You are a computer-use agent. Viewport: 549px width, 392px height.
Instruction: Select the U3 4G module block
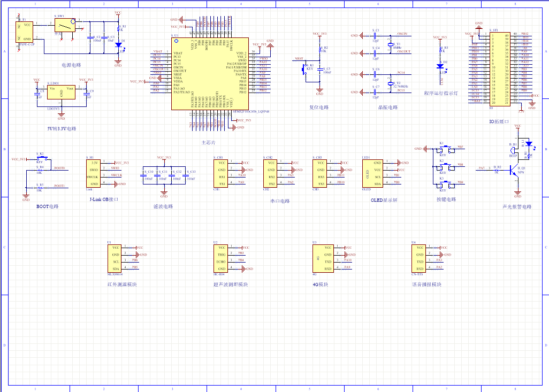(x=323, y=258)
